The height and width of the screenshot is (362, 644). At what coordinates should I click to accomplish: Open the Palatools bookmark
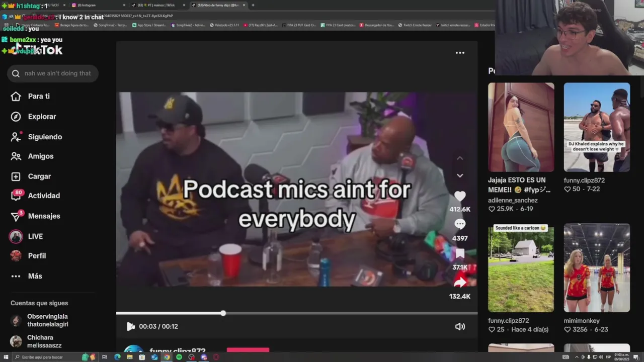click(225, 25)
